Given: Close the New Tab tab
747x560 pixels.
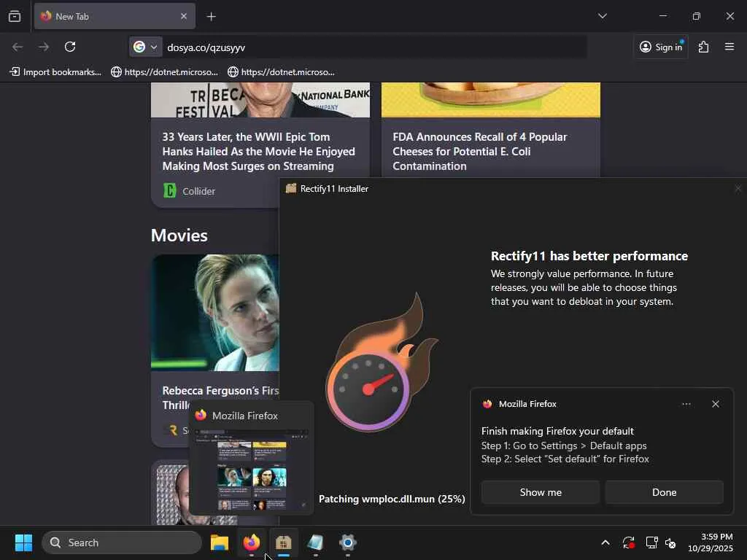Looking at the screenshot, I should click(x=183, y=16).
